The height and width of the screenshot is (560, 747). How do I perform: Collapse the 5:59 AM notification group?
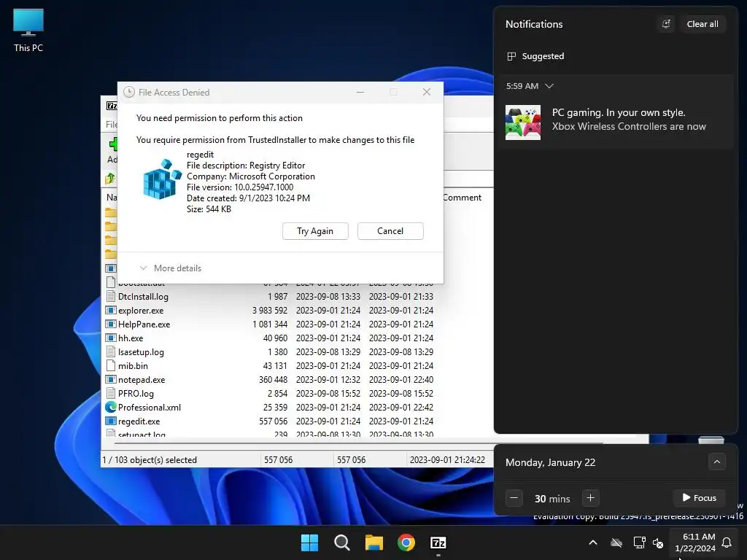(x=549, y=86)
